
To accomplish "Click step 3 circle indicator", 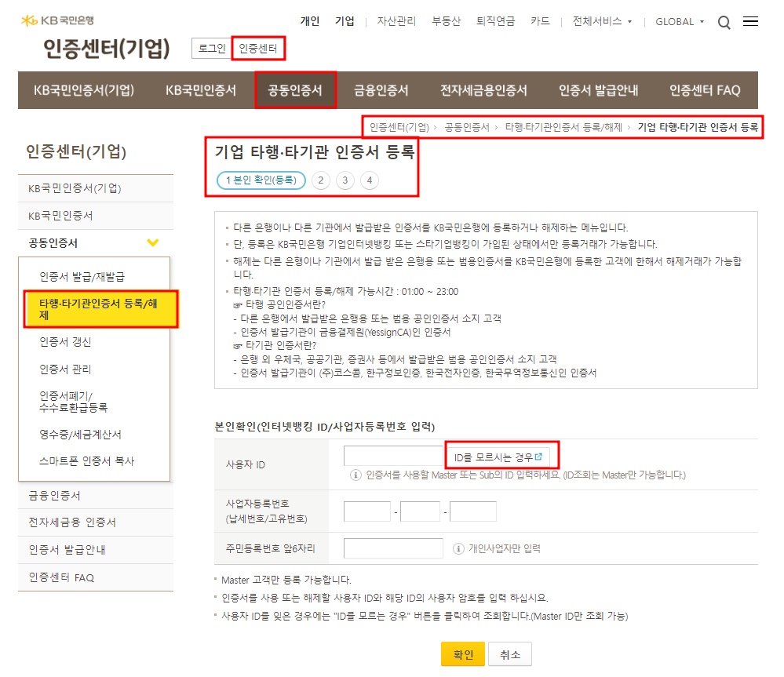I will point(345,180).
